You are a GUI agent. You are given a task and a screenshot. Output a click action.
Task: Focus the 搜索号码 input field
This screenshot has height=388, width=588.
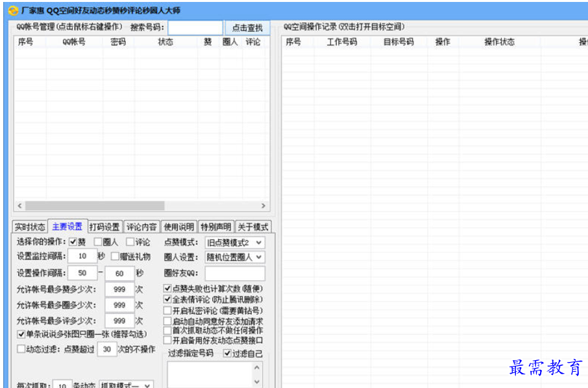(x=195, y=28)
